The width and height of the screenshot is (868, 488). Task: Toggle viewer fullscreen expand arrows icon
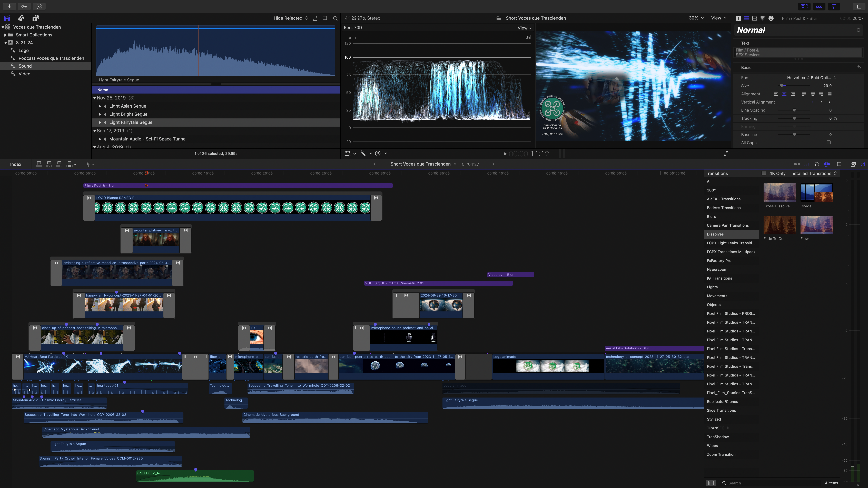point(726,154)
